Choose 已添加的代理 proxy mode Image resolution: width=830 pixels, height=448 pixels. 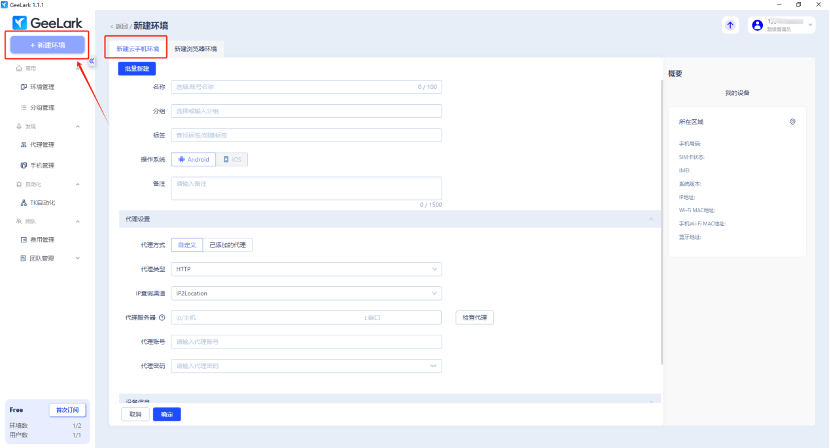tap(229, 244)
